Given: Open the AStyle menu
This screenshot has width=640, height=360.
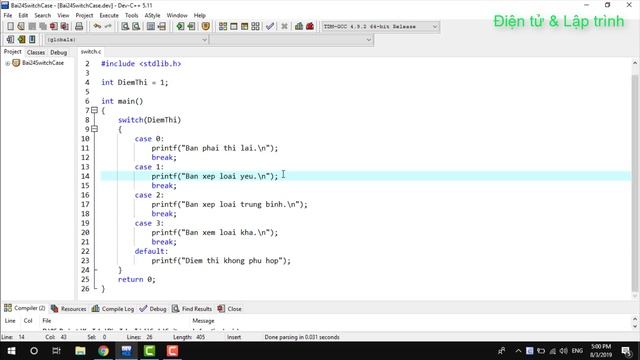Looking at the screenshot, I should coord(152,16).
